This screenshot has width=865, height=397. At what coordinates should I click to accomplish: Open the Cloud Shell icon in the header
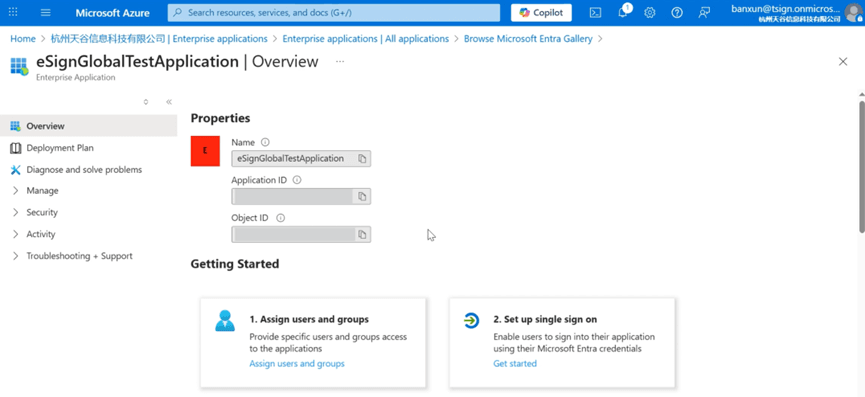(x=595, y=13)
